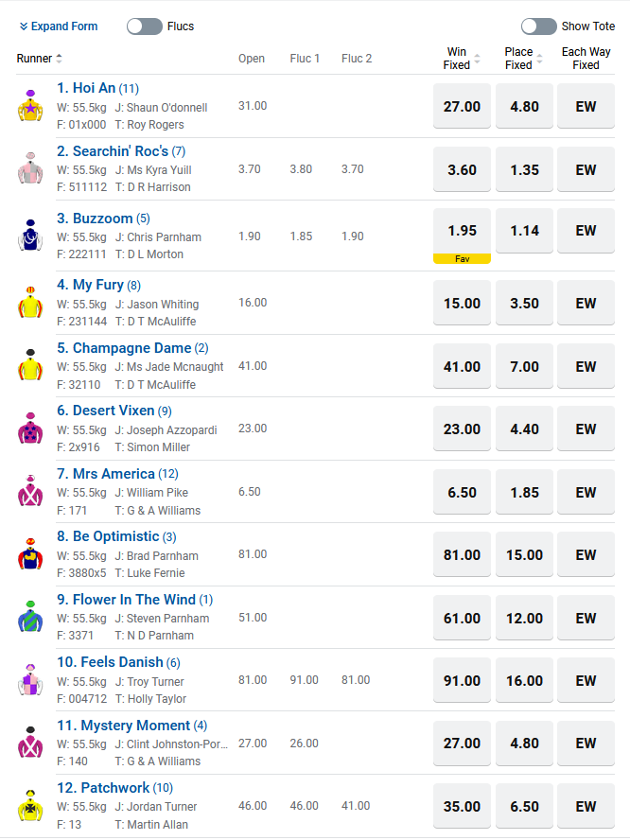Screen dimensions: 630x840
Task: Choose the EW button for Champagne Dame
Action: click(586, 366)
